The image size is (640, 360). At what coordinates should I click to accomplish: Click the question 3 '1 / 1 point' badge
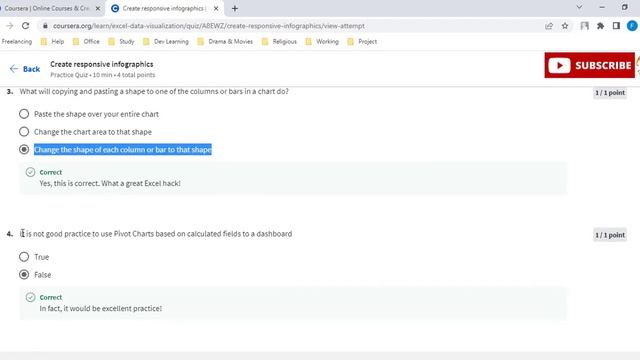coord(610,93)
